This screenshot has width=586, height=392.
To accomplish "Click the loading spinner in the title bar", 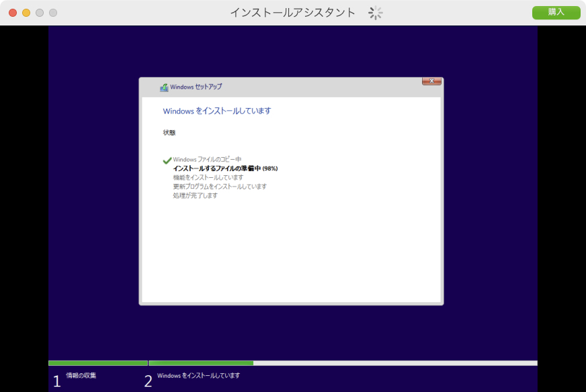I will 375,12.
